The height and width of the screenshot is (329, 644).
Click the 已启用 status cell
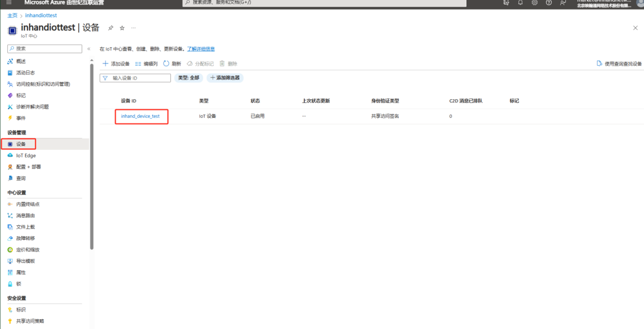tap(258, 116)
